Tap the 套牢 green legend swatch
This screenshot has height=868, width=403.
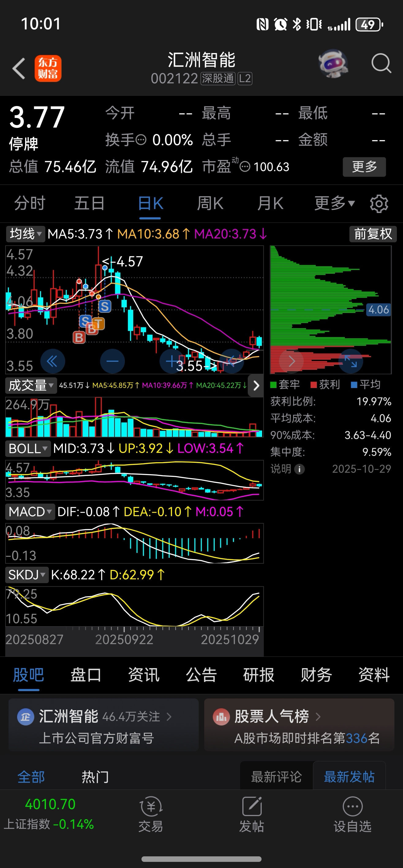[x=273, y=385]
